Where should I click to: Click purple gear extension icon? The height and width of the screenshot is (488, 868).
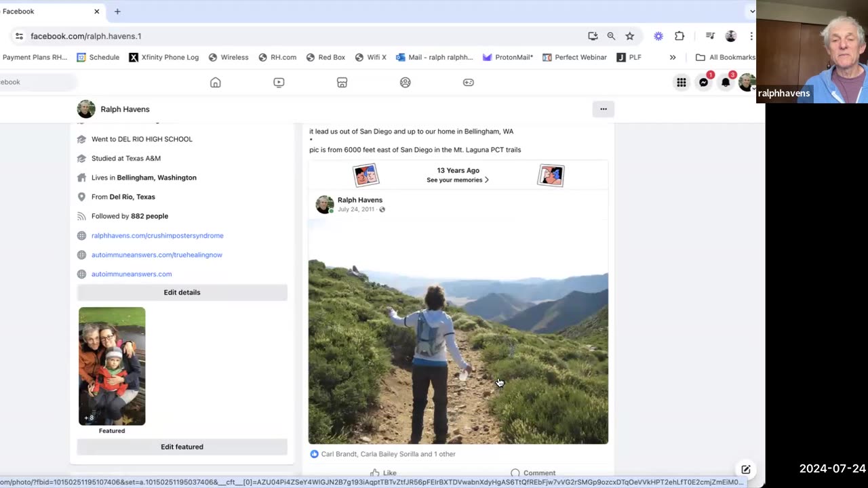tap(658, 36)
